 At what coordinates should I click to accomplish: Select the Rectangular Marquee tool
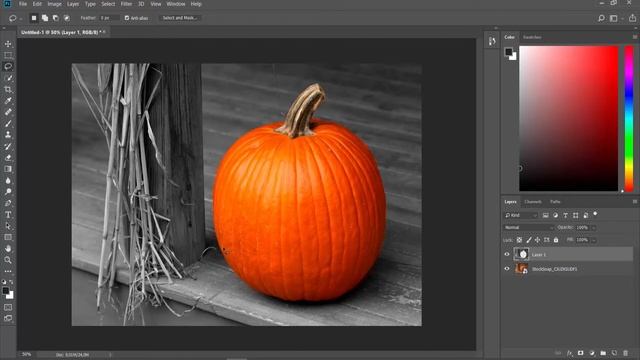click(8, 55)
